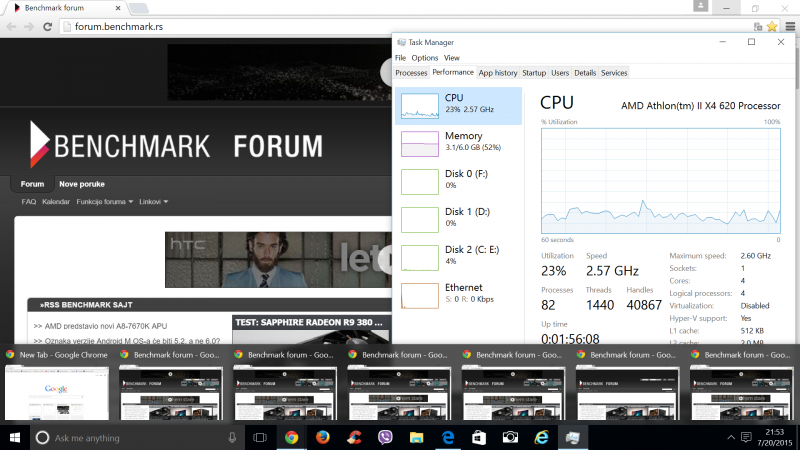
Task: Open the Action Center notification icon
Action: pyautogui.click(x=746, y=437)
